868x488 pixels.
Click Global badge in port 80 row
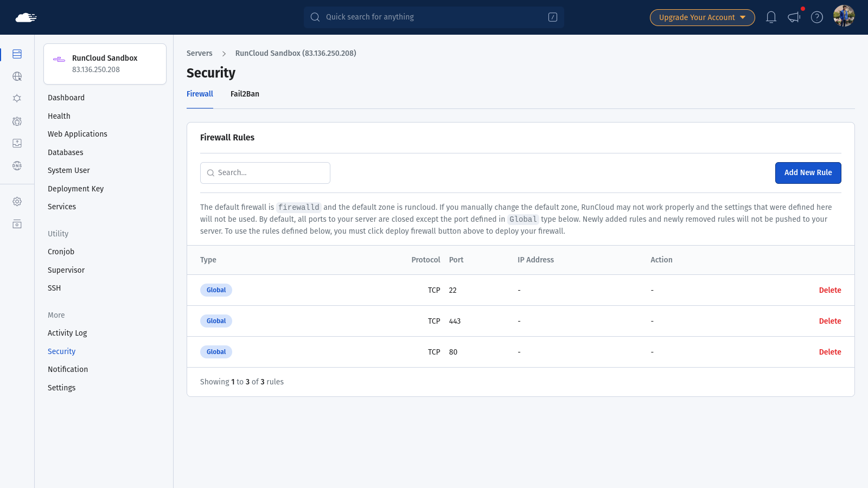(x=216, y=352)
